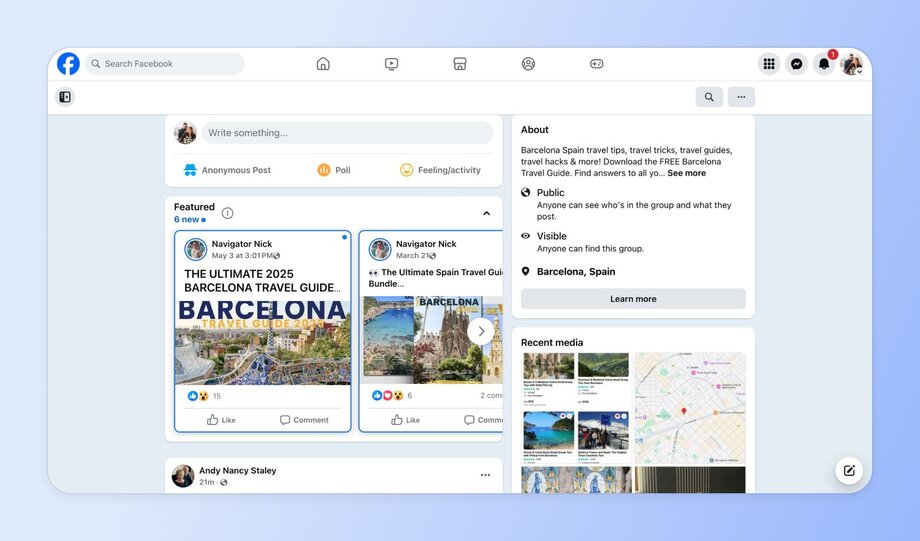
Task: Click your avatar beside Write something
Action: pos(185,133)
